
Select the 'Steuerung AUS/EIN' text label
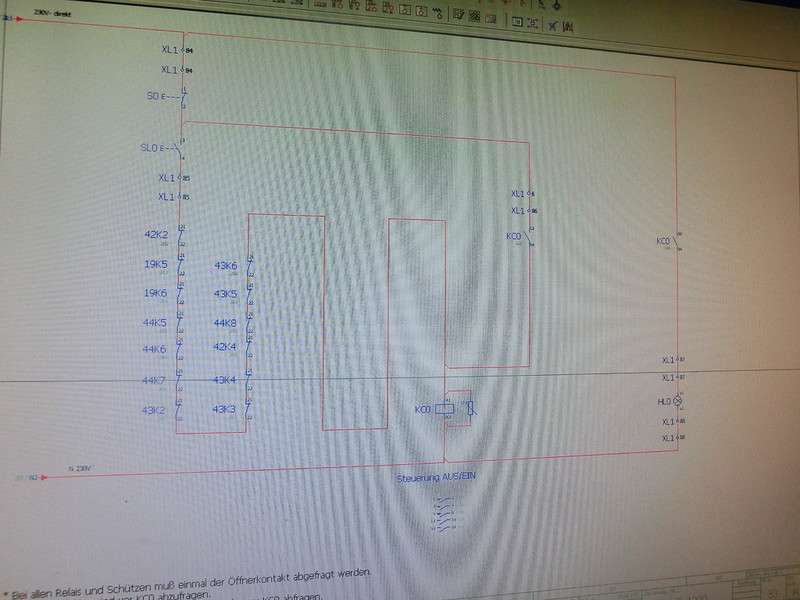coord(437,478)
